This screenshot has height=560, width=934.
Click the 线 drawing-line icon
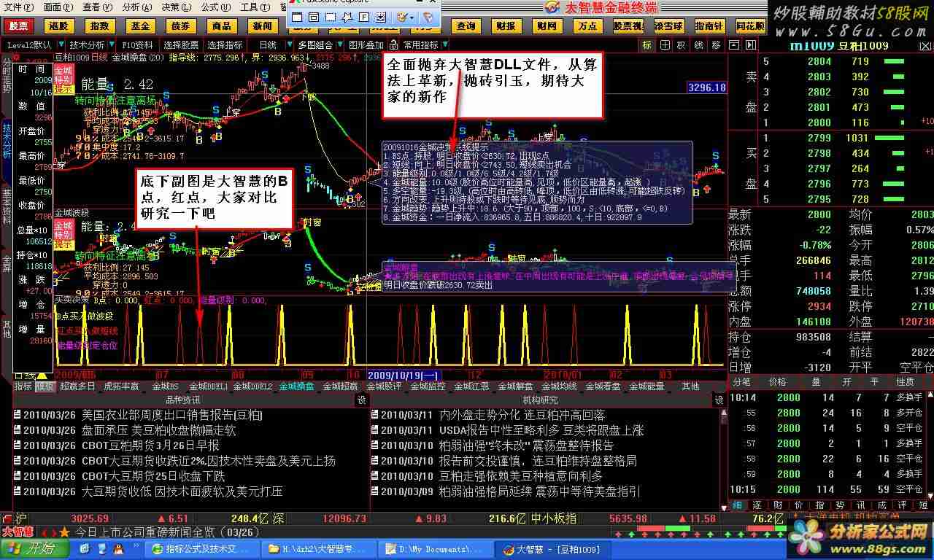pyautogui.click(x=698, y=44)
